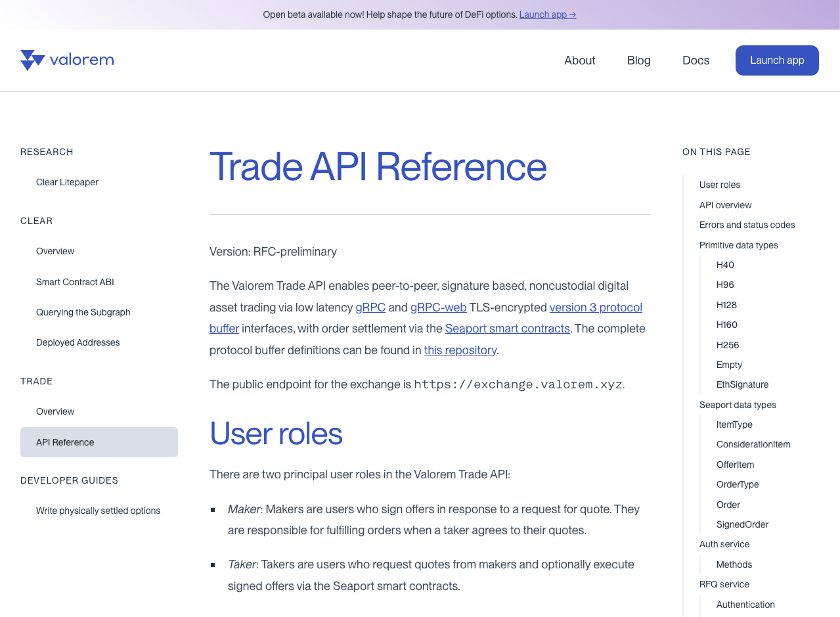Open the Docs section in header
The width and height of the screenshot is (840, 617).
[x=696, y=60]
